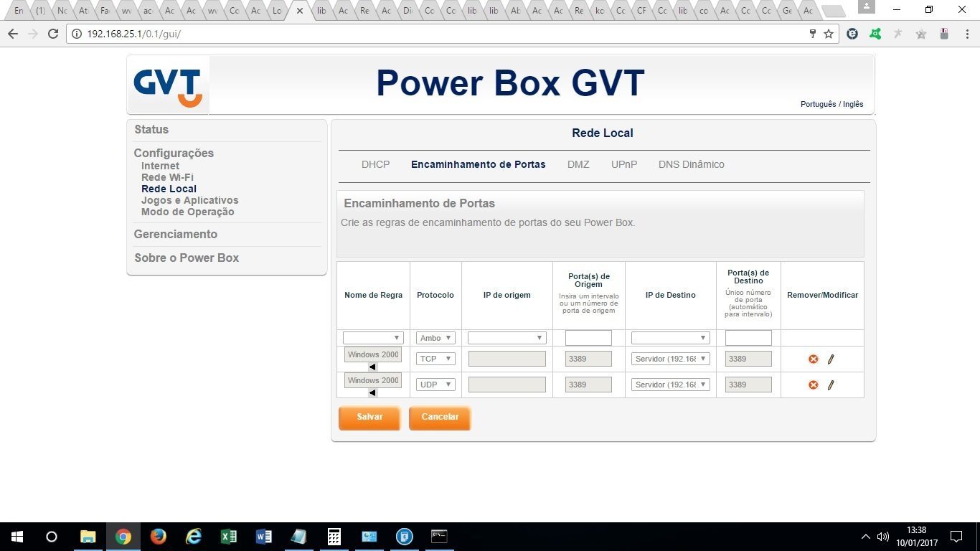Open Sobre o Power Box
Image resolution: width=980 pixels, height=551 pixels.
pyautogui.click(x=187, y=258)
